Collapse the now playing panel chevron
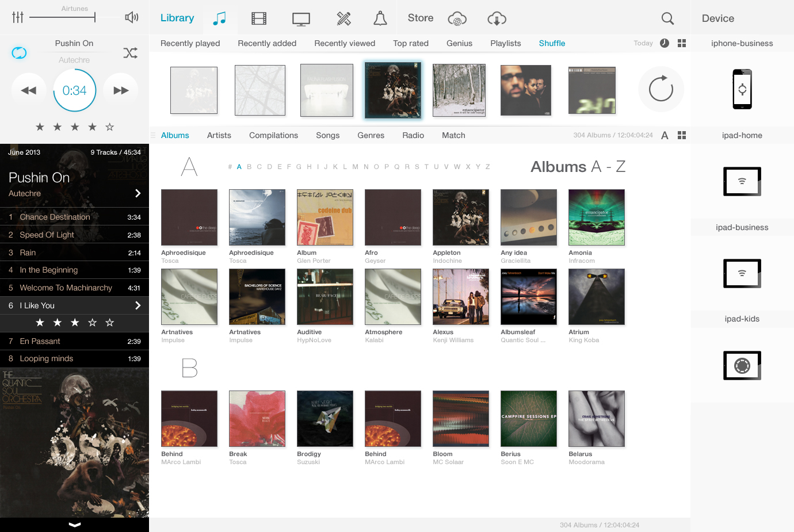The width and height of the screenshot is (794, 532). click(75, 525)
